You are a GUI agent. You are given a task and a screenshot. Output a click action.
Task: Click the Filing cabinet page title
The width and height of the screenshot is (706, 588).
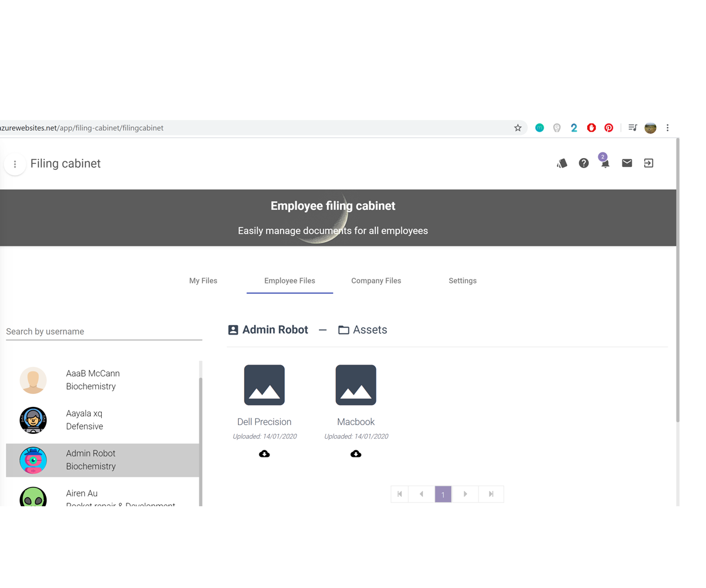(65, 163)
